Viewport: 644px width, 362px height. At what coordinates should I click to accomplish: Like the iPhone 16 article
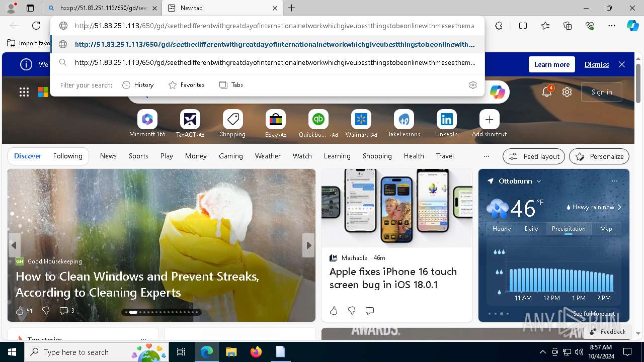[334, 311]
